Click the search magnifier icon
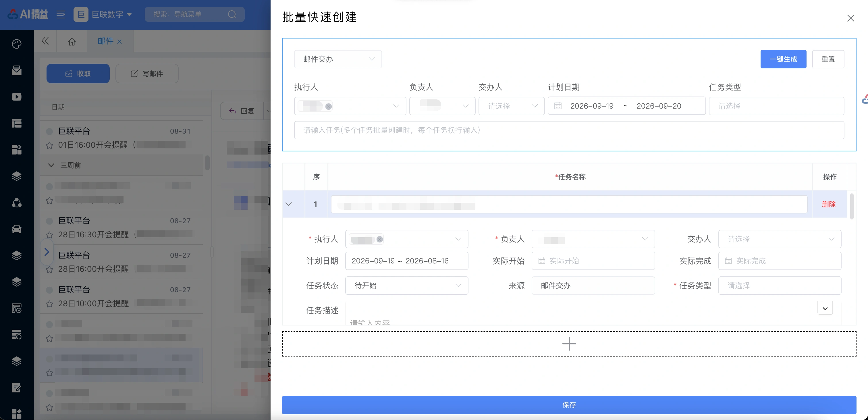868x420 pixels. pyautogui.click(x=232, y=14)
